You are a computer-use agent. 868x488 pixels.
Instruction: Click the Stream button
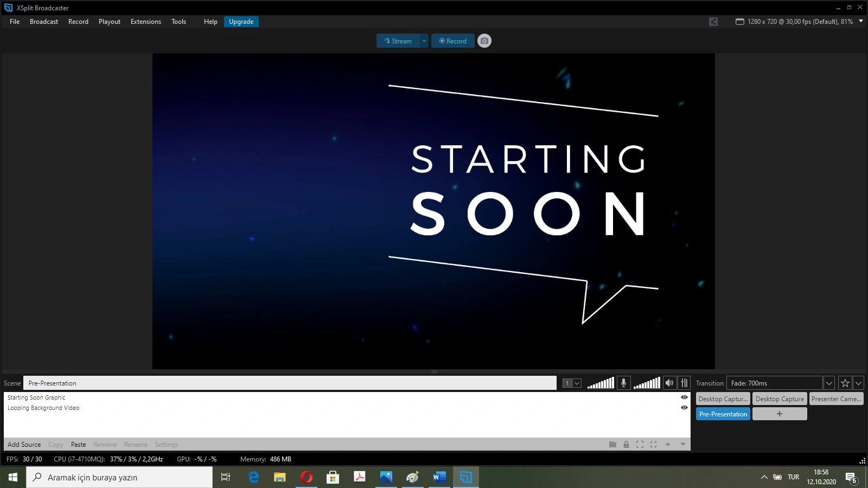[398, 41]
